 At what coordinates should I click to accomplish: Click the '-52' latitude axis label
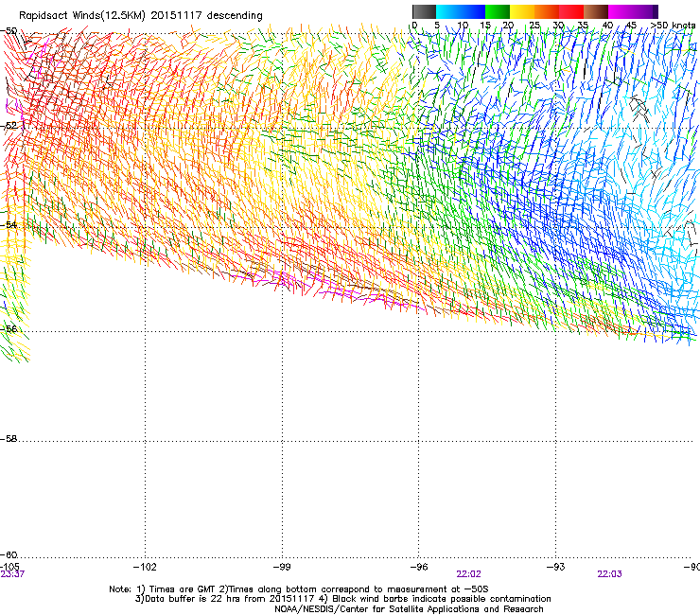pyautogui.click(x=9, y=126)
